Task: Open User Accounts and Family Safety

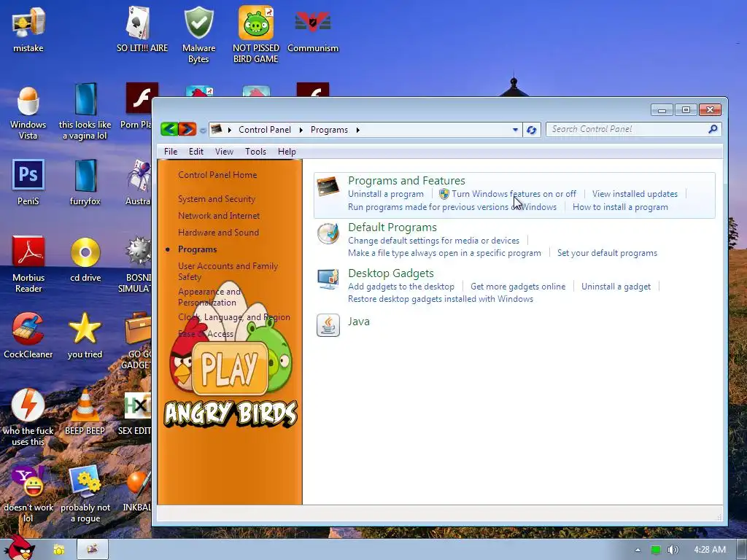Action: pos(228,271)
